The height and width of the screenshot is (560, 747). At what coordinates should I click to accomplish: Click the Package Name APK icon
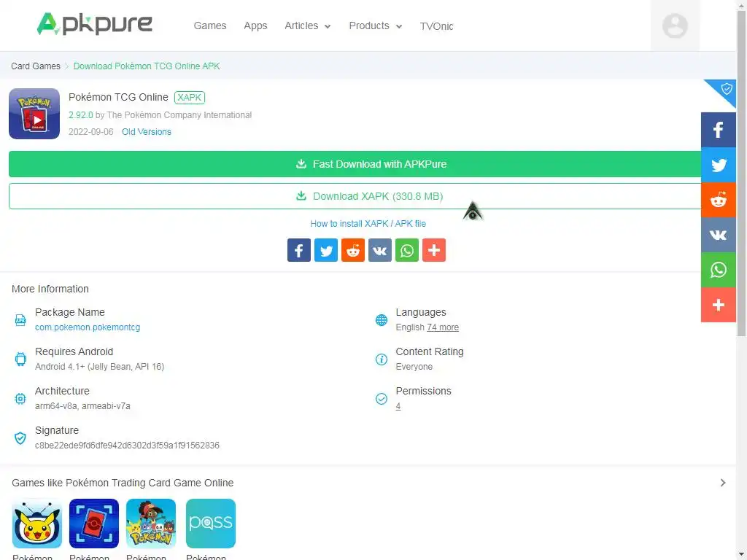(x=20, y=320)
